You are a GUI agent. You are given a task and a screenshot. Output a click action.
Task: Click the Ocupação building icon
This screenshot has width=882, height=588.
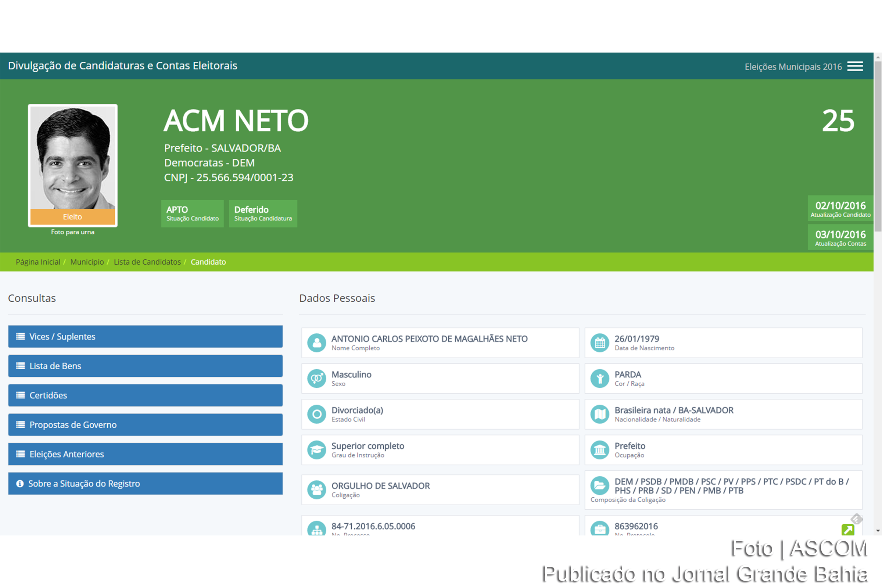coord(600,450)
